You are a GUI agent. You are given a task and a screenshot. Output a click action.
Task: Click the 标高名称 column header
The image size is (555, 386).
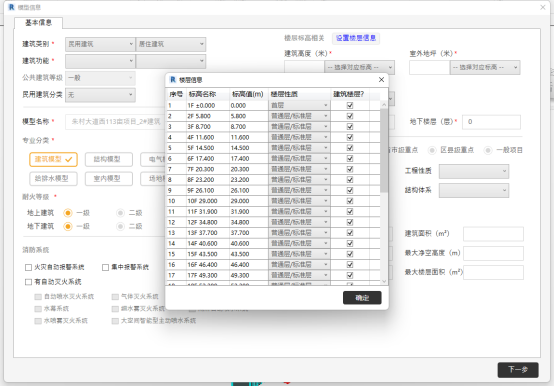tap(202, 94)
